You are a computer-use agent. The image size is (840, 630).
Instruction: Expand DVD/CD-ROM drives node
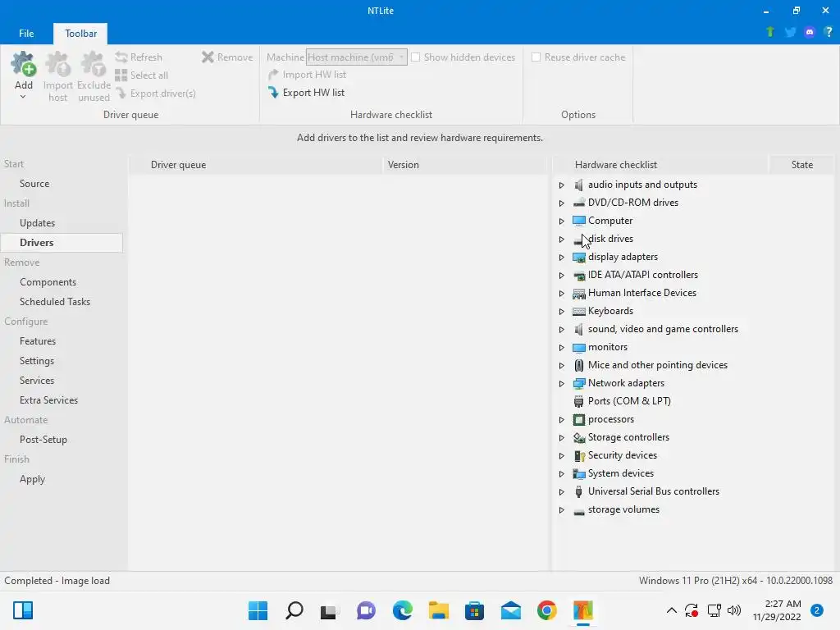click(x=561, y=203)
